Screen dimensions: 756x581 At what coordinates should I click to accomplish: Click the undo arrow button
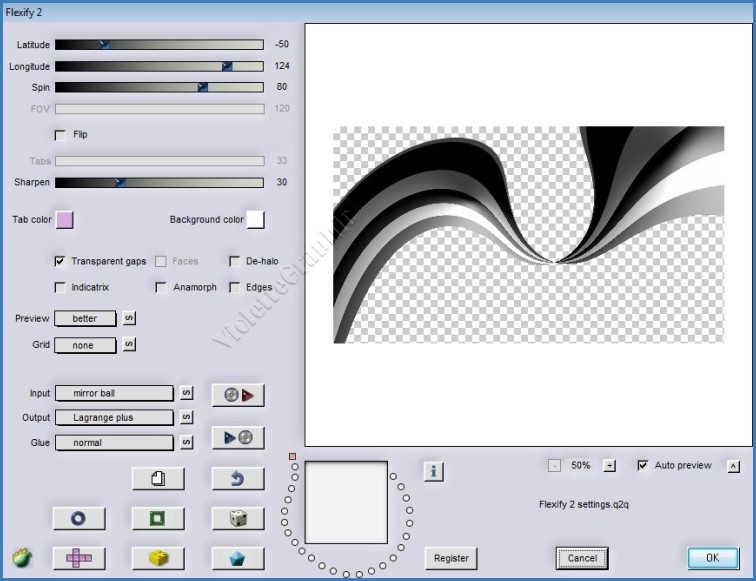tap(238, 479)
